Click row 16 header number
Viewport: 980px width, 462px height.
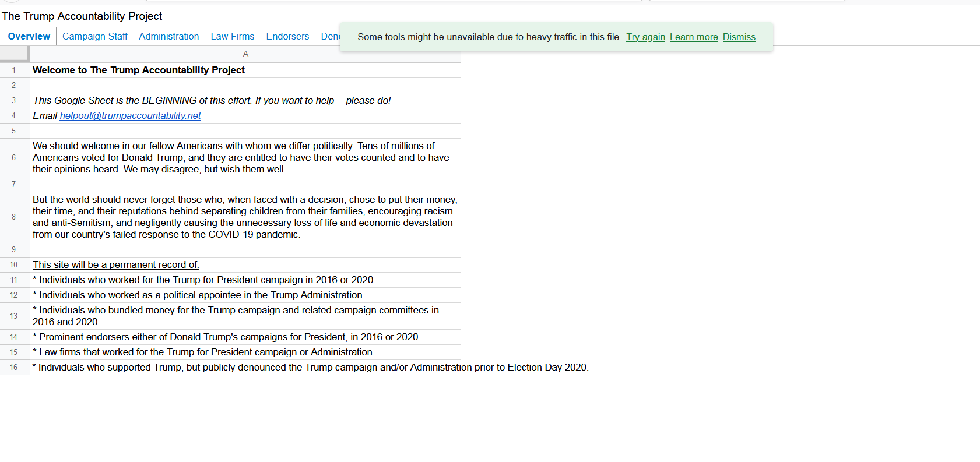[x=14, y=367]
